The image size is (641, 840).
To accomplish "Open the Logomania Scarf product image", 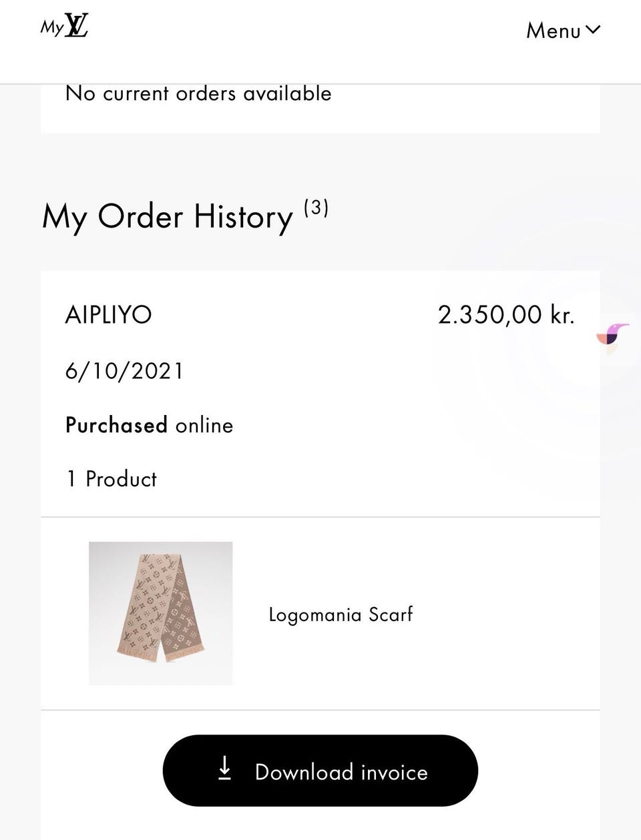I will pos(160,613).
